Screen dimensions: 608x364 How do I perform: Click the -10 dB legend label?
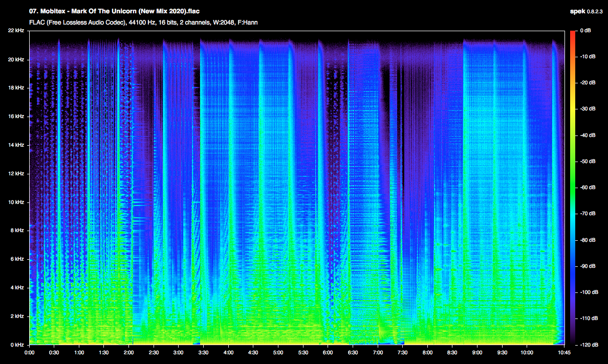pyautogui.click(x=588, y=57)
